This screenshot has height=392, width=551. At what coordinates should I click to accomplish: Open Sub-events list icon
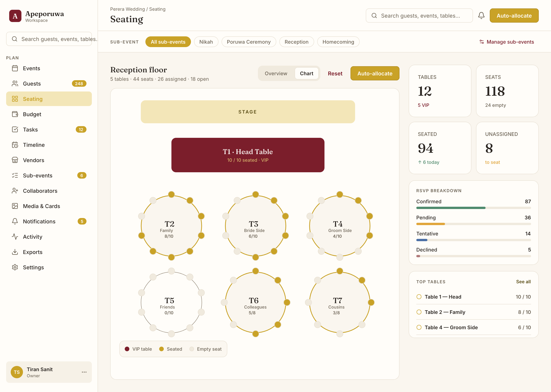point(15,176)
